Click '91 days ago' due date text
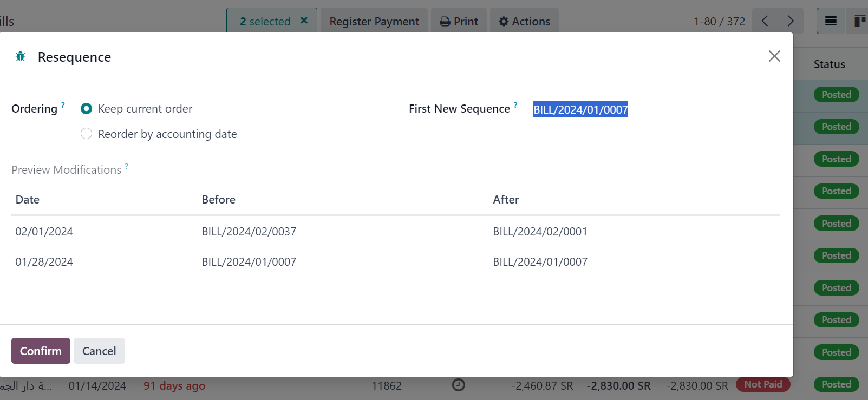The image size is (868, 400). [174, 386]
